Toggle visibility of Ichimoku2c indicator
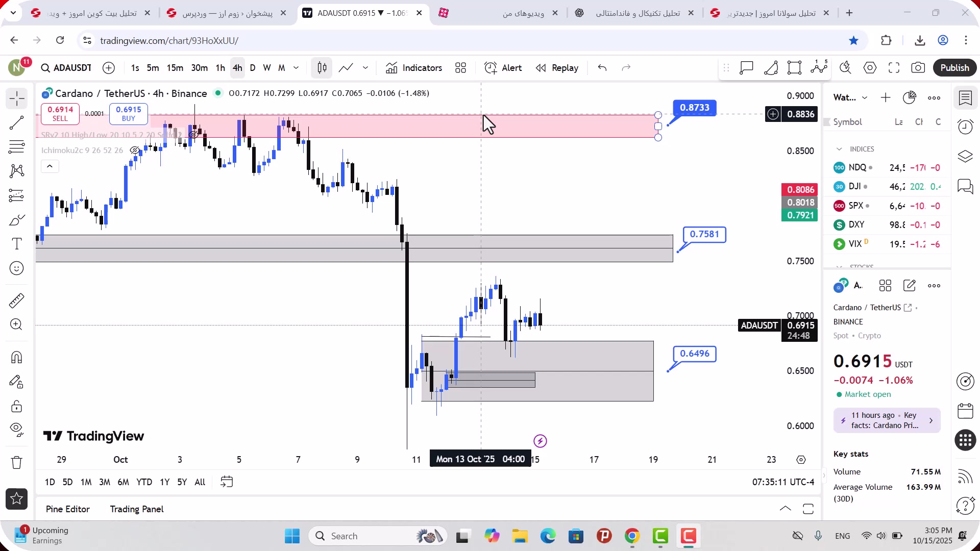Screen dimensions: 980x551 tap(134, 151)
